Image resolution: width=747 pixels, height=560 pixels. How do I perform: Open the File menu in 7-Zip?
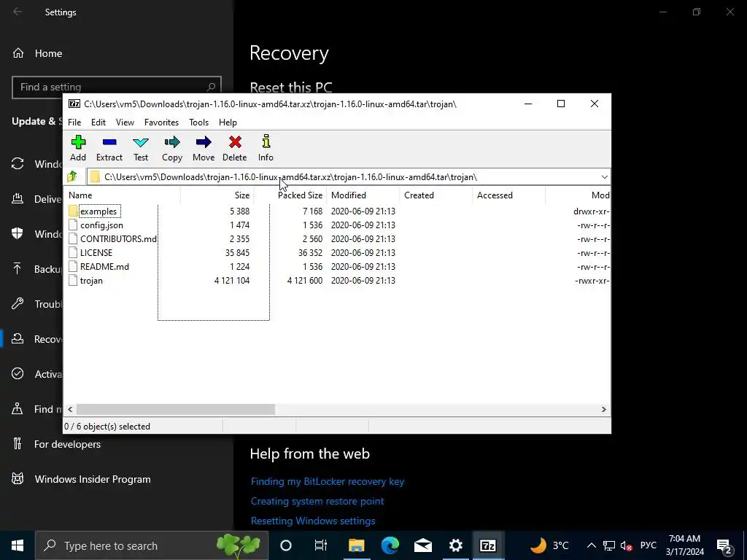74,122
